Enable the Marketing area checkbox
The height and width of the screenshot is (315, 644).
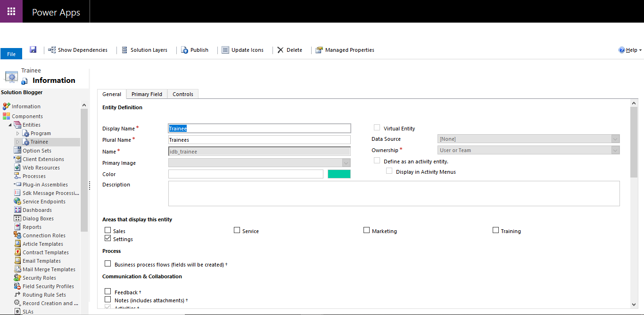pyautogui.click(x=367, y=230)
